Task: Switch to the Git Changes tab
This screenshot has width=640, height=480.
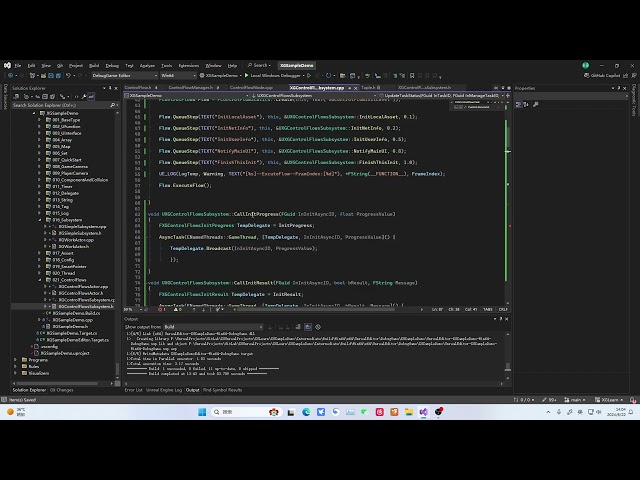Action: [x=61, y=391]
